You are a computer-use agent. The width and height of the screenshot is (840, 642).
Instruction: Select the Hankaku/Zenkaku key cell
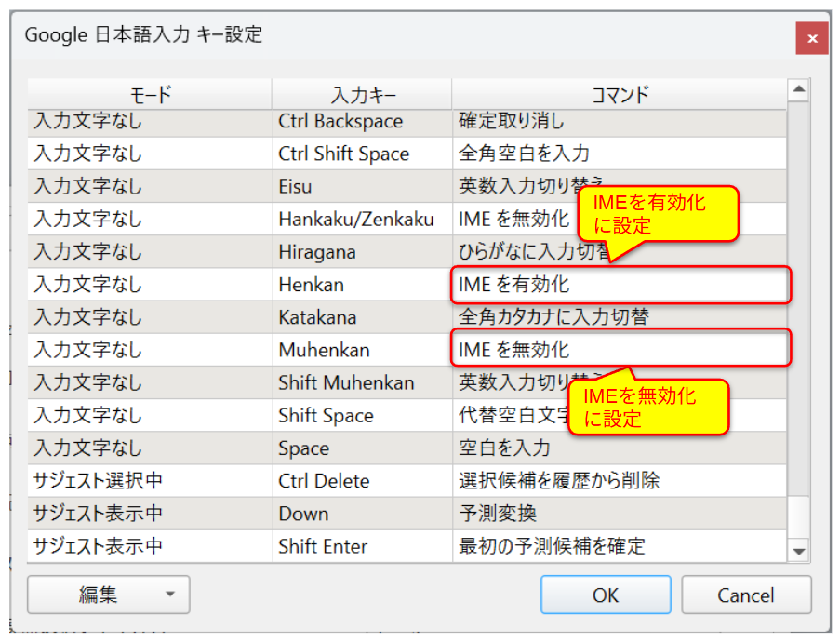pos(363,220)
